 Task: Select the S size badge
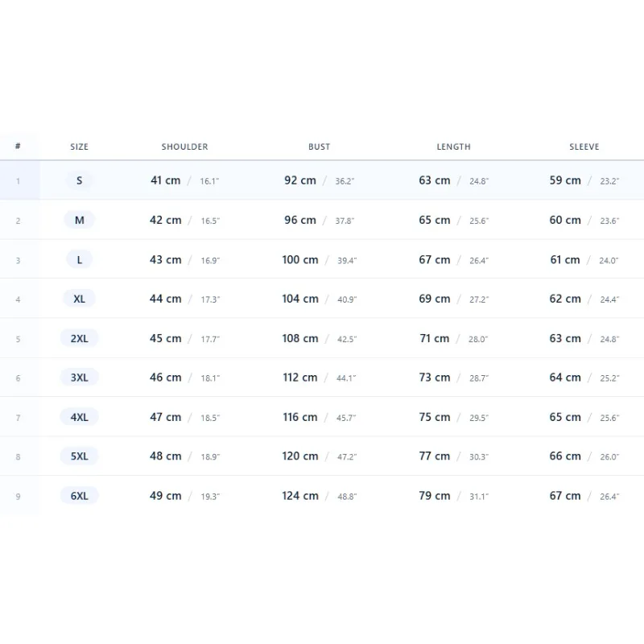tap(79, 180)
